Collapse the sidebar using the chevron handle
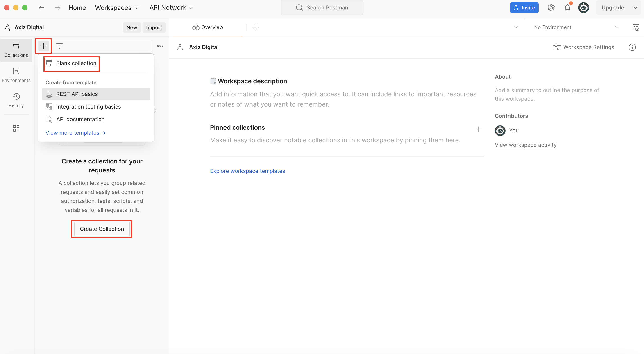 point(155,111)
